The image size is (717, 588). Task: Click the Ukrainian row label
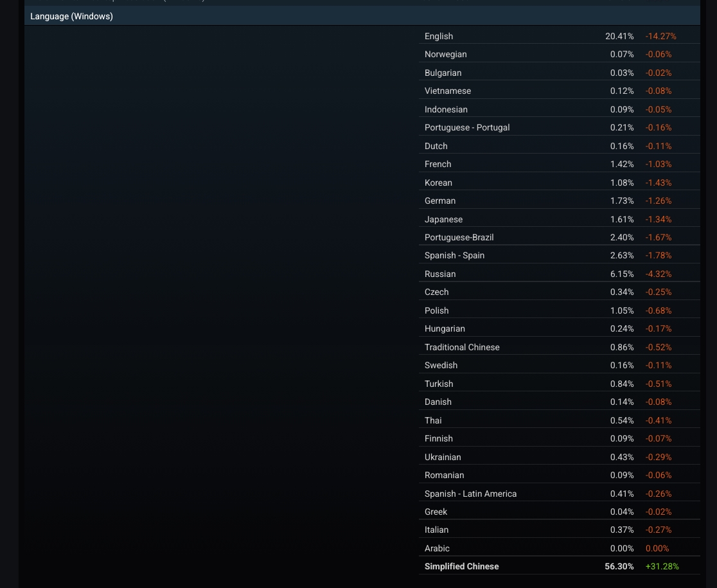tap(443, 457)
